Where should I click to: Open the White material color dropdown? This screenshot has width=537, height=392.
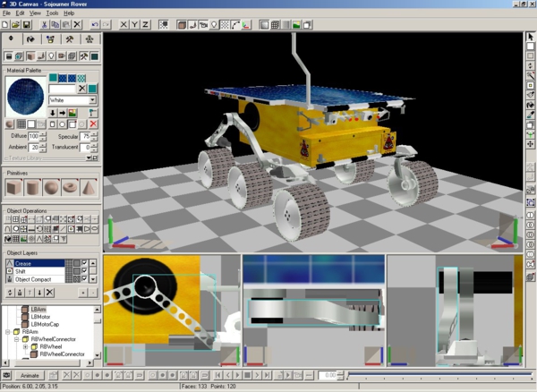pos(93,100)
